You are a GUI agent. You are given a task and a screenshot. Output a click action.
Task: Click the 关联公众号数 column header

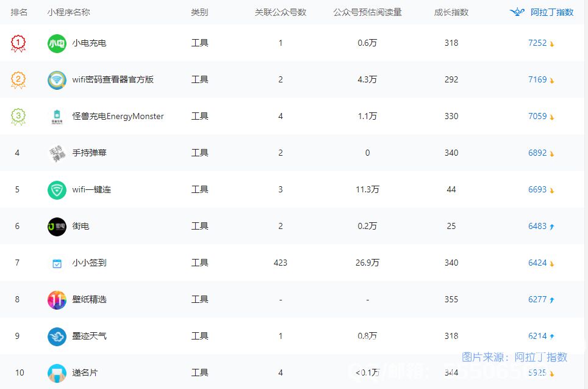281,12
